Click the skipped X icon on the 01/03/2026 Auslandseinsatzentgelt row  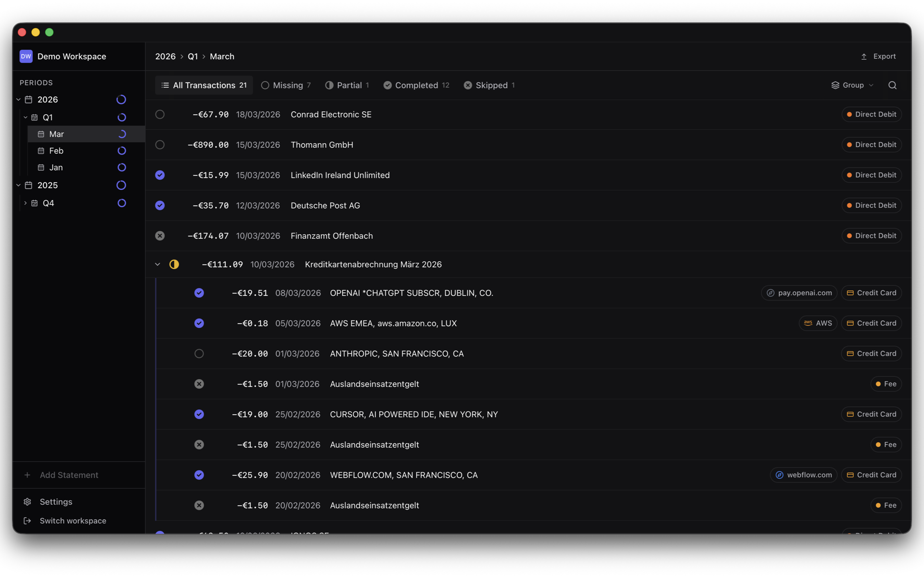point(199,384)
